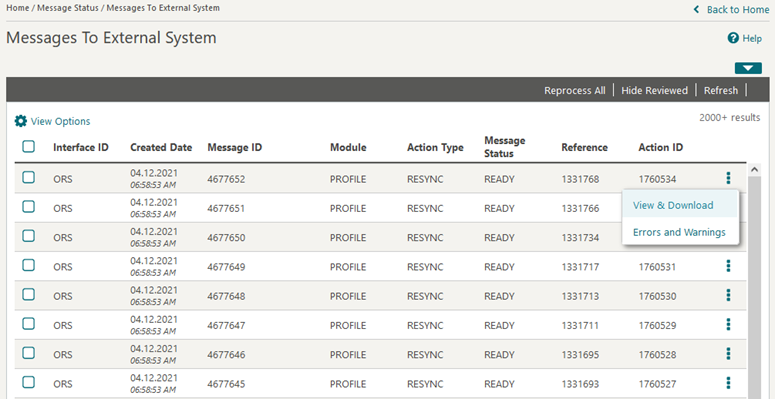This screenshot has width=775, height=399.
Task: Click the Interface ID column header
Action: point(81,147)
